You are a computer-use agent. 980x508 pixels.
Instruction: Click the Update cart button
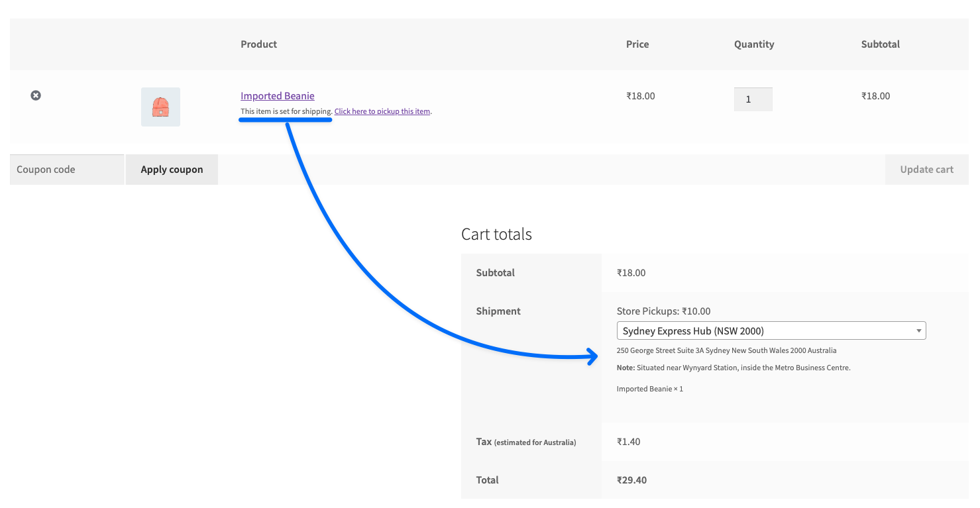pos(926,170)
